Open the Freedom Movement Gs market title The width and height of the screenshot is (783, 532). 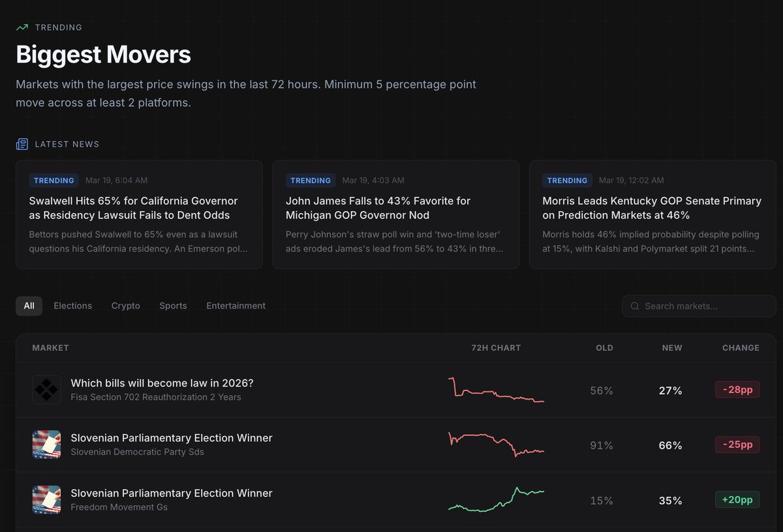(172, 494)
